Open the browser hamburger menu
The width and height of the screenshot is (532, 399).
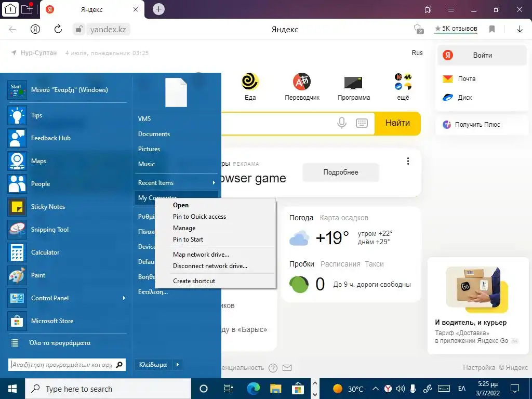point(451,9)
